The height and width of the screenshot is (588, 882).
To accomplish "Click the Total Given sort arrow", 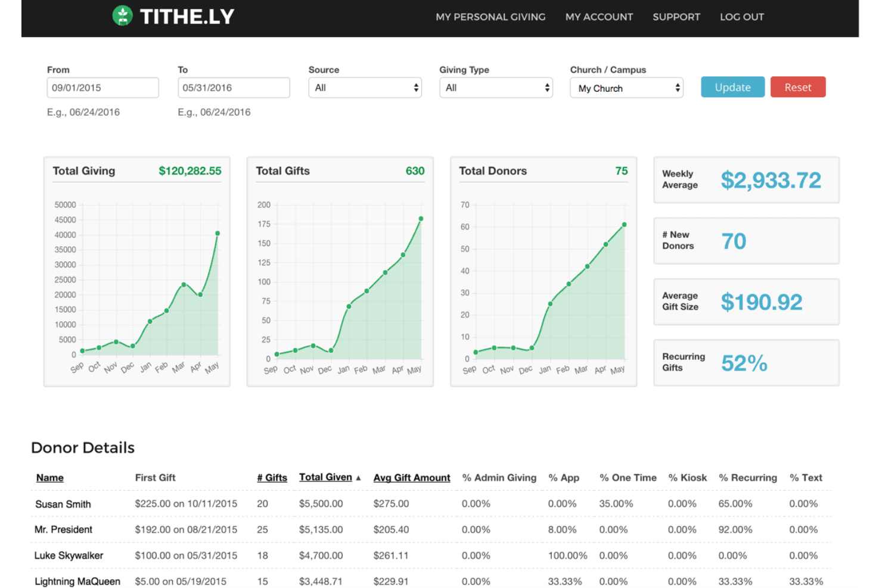I will (x=358, y=478).
